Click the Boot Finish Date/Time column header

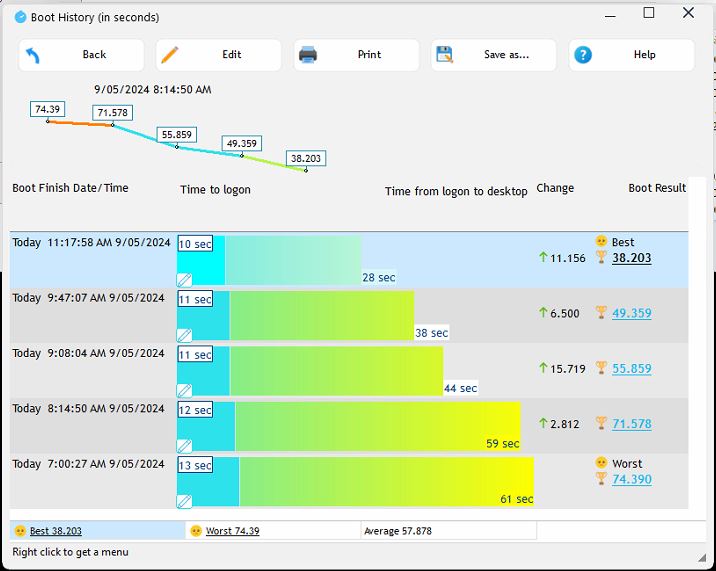(70, 188)
